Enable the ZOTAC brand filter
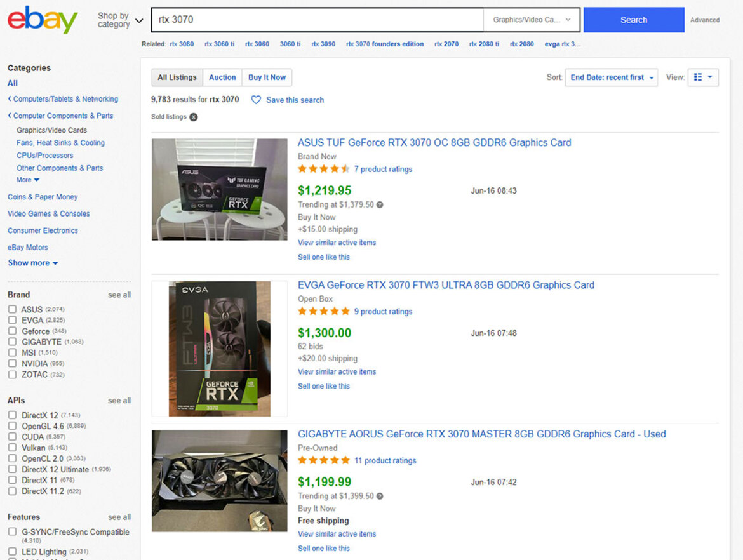 (12, 375)
